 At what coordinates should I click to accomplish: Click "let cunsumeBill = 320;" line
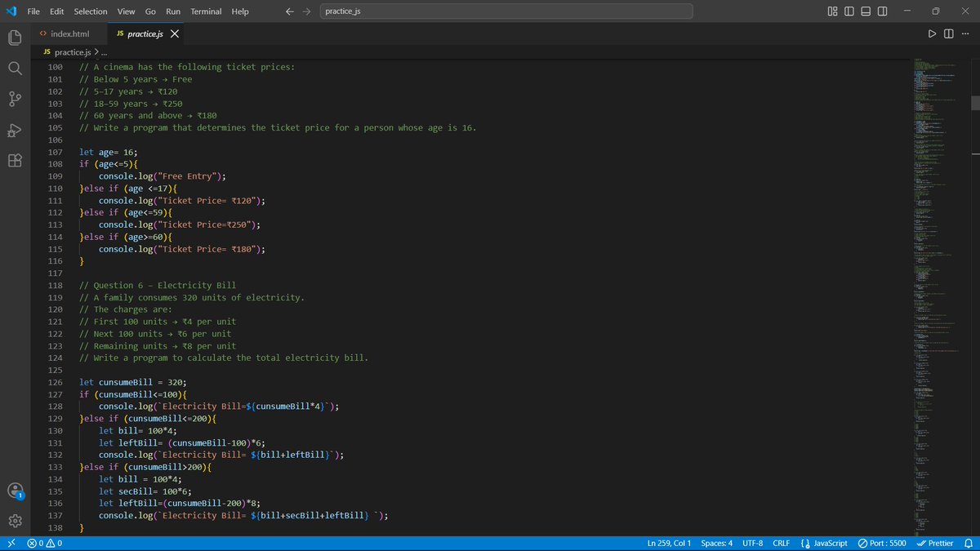point(133,382)
